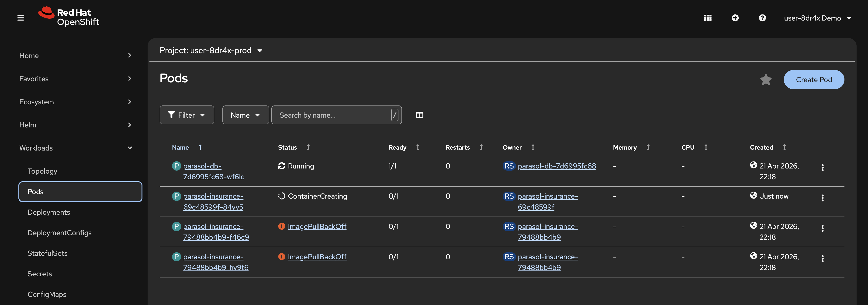This screenshot has width=868, height=305.
Task: Favorite this page with the star icon
Action: pos(766,80)
